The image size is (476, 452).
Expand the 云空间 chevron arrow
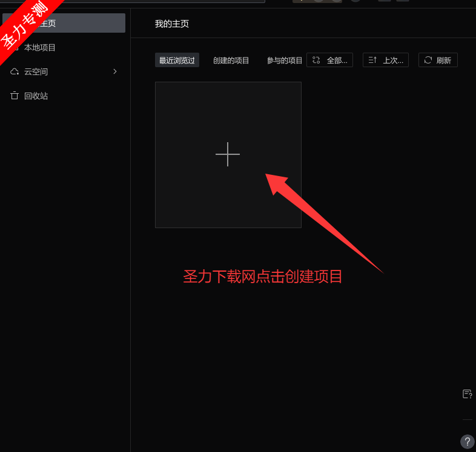[114, 71]
